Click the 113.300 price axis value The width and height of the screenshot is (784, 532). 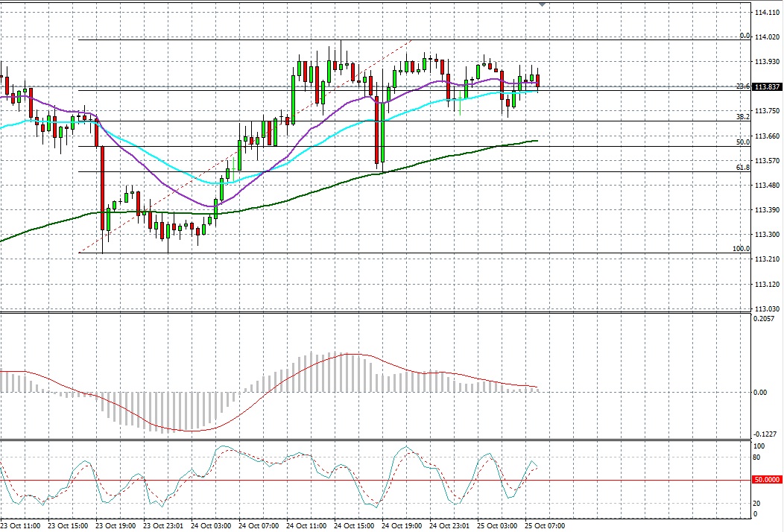tap(767, 235)
